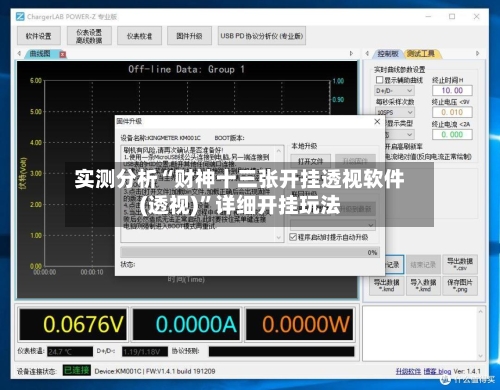Click the 导入数据 *.kmd button
Screen dimensions: 500x390
423,286
